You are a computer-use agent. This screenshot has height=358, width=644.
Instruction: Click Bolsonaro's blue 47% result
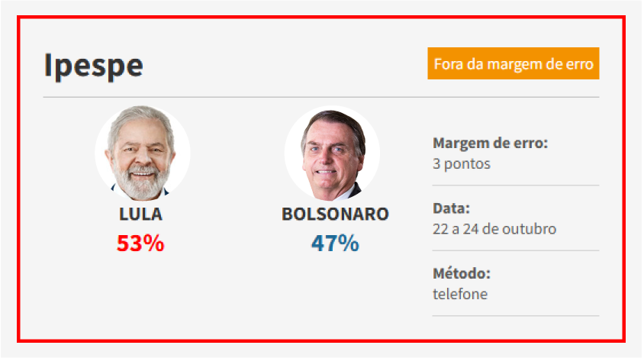pos(335,244)
